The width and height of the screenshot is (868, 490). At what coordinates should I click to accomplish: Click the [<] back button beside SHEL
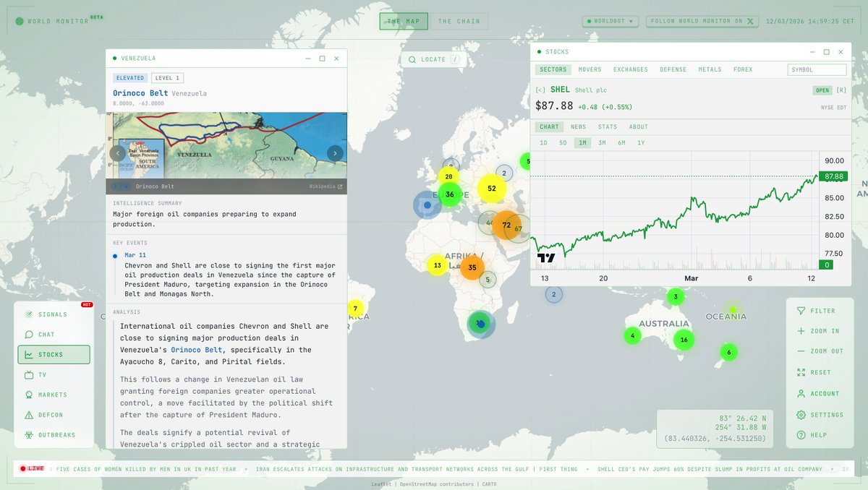[540, 90]
